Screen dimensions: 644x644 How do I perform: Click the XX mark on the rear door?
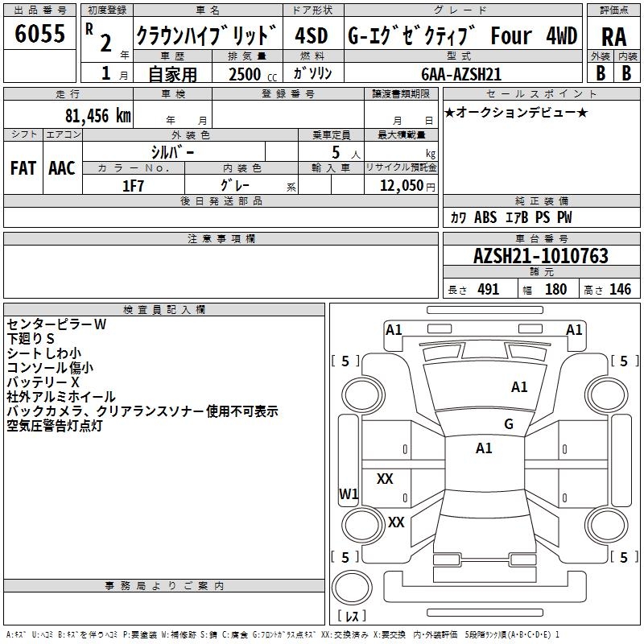tap(385, 478)
